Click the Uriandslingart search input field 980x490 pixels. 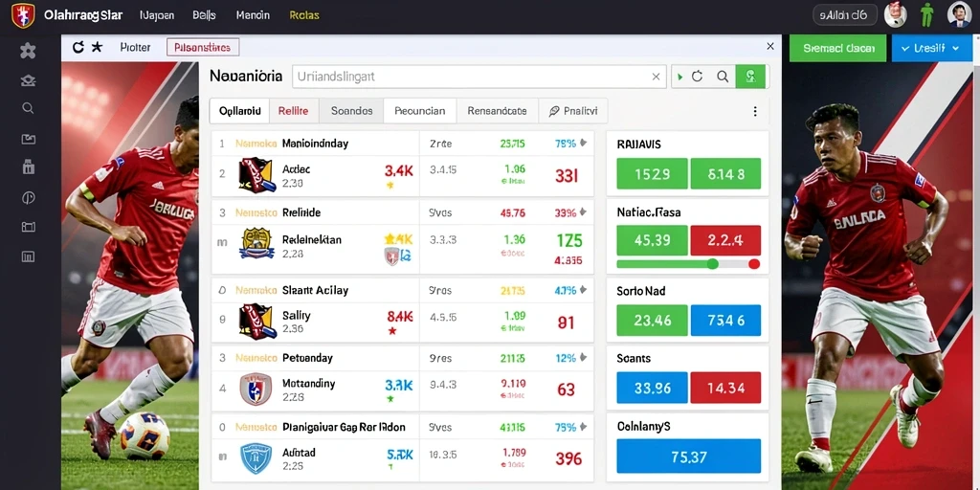pos(472,77)
